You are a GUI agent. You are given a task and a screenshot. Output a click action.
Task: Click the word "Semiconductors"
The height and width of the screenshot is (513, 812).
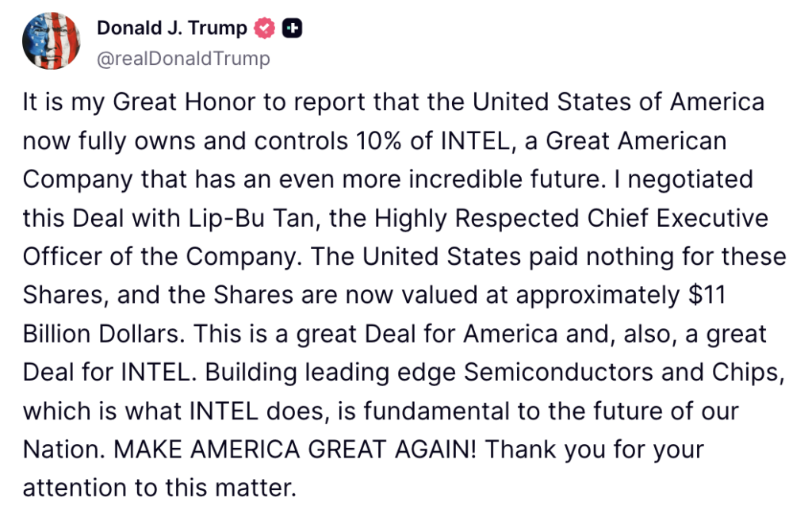point(558,372)
